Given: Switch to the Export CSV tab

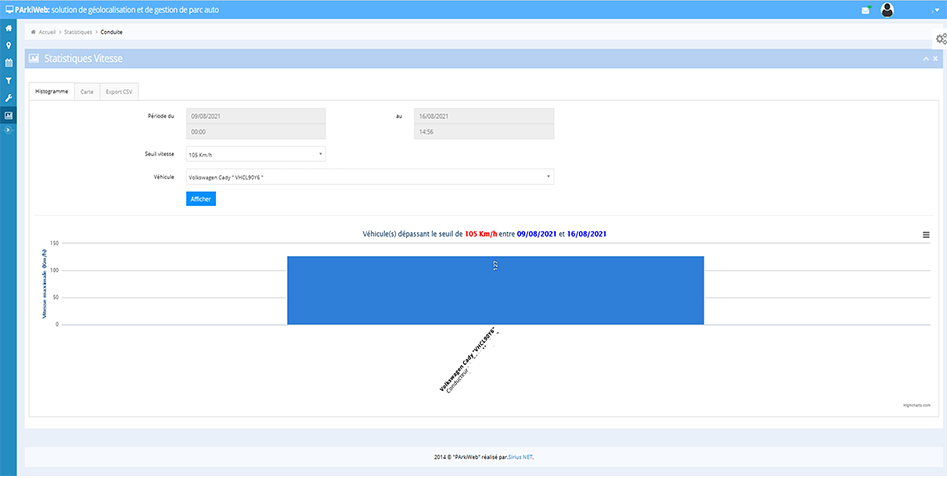Looking at the screenshot, I should tap(119, 91).
